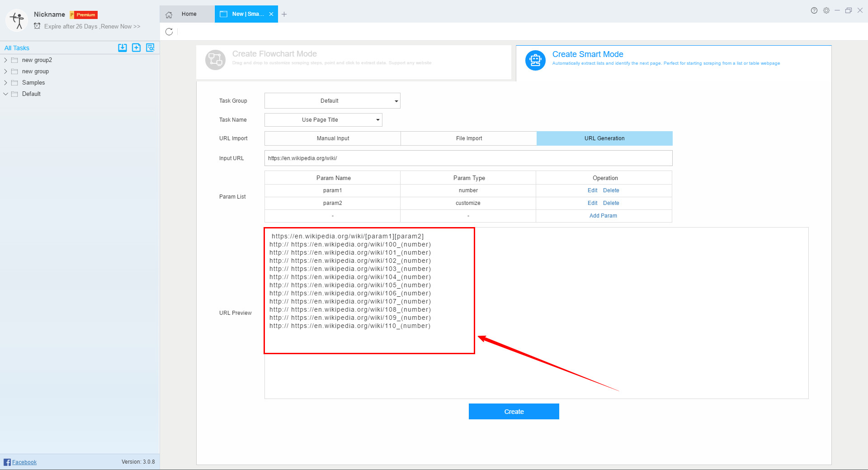Click the user avatar picture
The image size is (868, 470).
point(17,20)
